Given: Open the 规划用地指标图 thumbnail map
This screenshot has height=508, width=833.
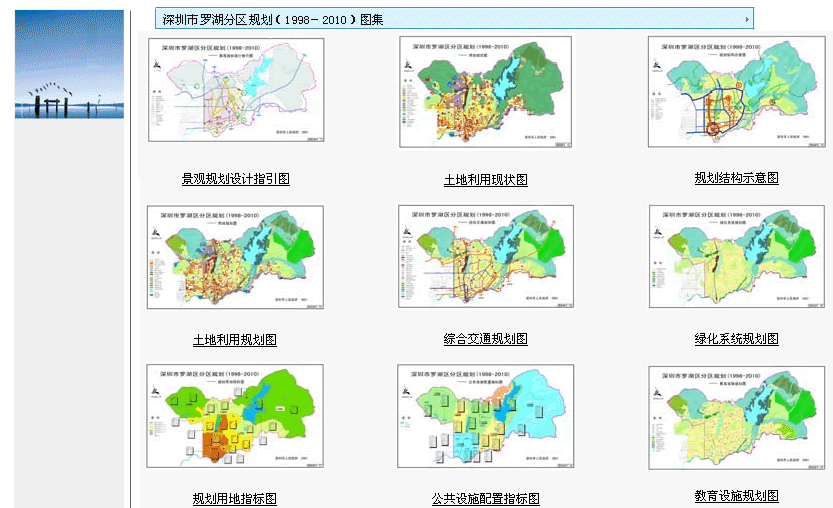Looking at the screenshot, I should click(236, 417).
